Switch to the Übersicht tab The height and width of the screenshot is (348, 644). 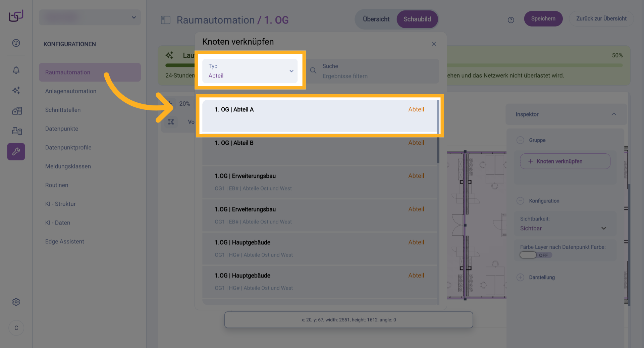coord(376,19)
